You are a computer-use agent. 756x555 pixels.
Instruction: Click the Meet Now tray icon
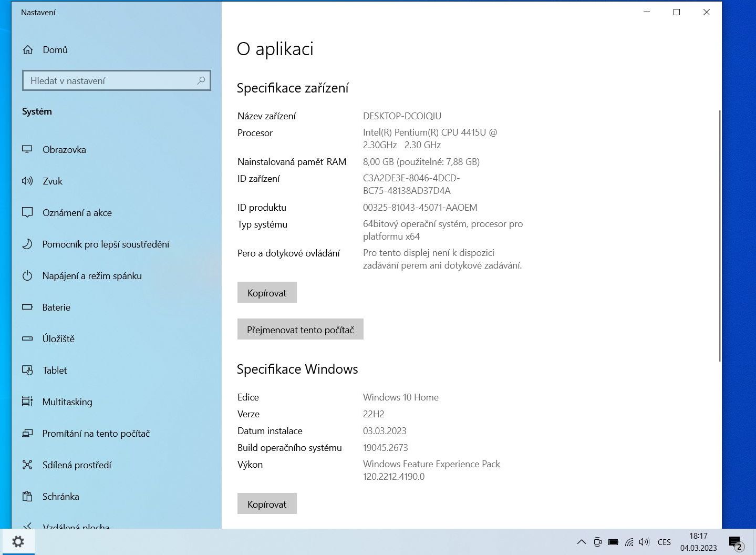click(x=597, y=542)
